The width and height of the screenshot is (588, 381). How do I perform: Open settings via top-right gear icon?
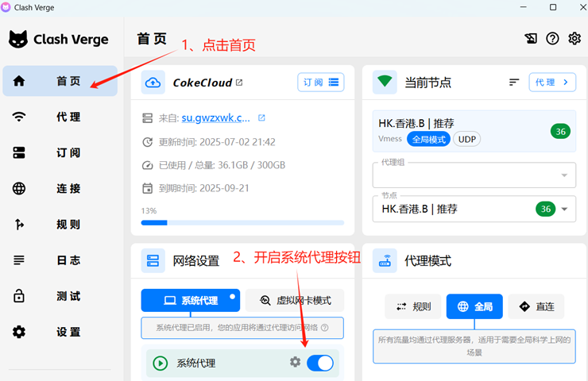[574, 38]
